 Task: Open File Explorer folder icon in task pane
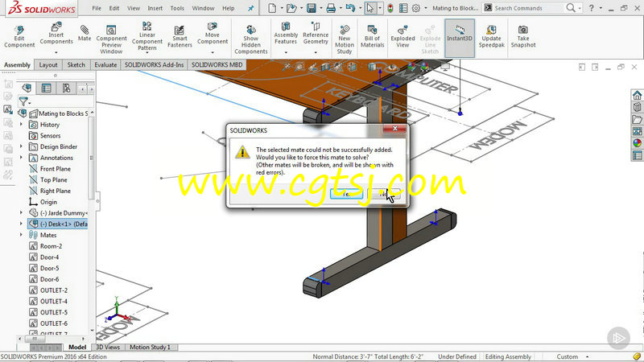pyautogui.click(x=637, y=119)
